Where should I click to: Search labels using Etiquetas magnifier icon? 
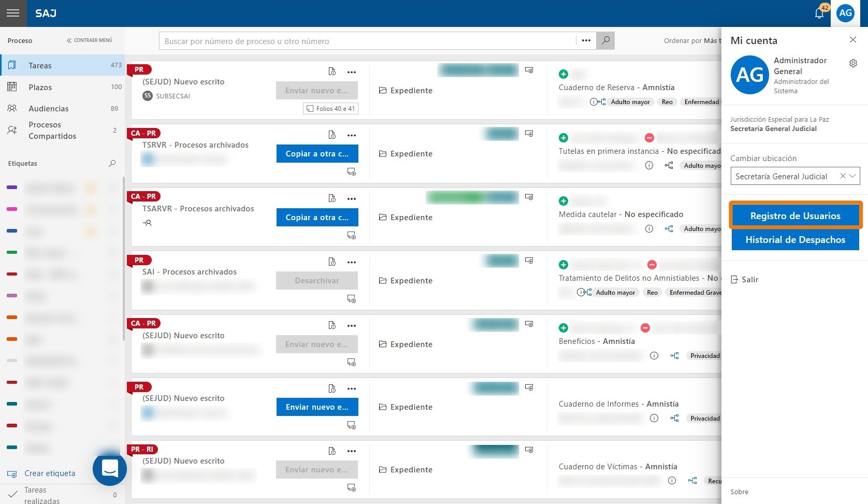pos(112,164)
